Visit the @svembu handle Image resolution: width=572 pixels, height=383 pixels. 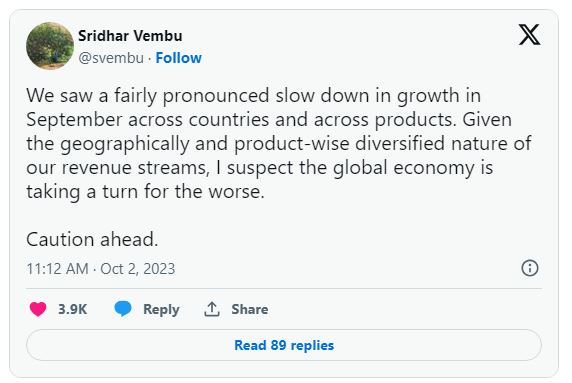pyautogui.click(x=111, y=58)
